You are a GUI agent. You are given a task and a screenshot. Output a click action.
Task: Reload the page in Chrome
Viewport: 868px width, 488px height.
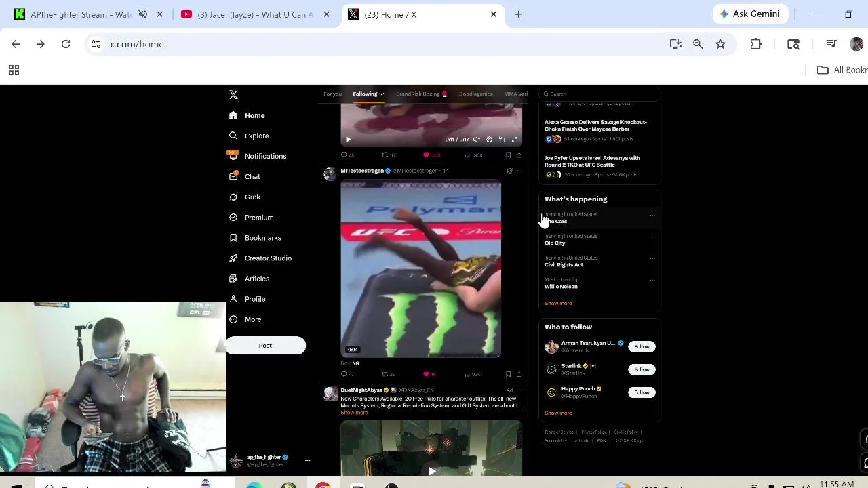[66, 44]
